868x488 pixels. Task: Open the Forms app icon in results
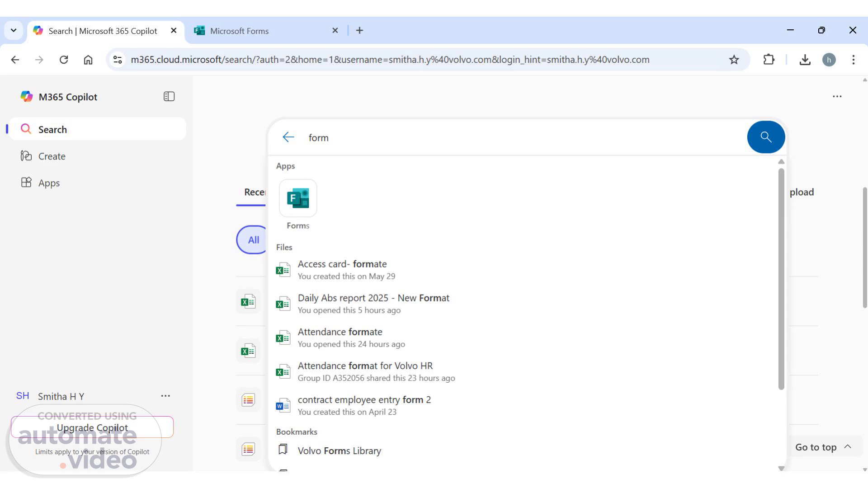[298, 198]
